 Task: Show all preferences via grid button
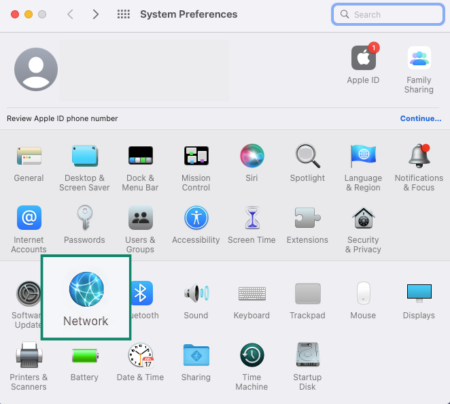(123, 14)
